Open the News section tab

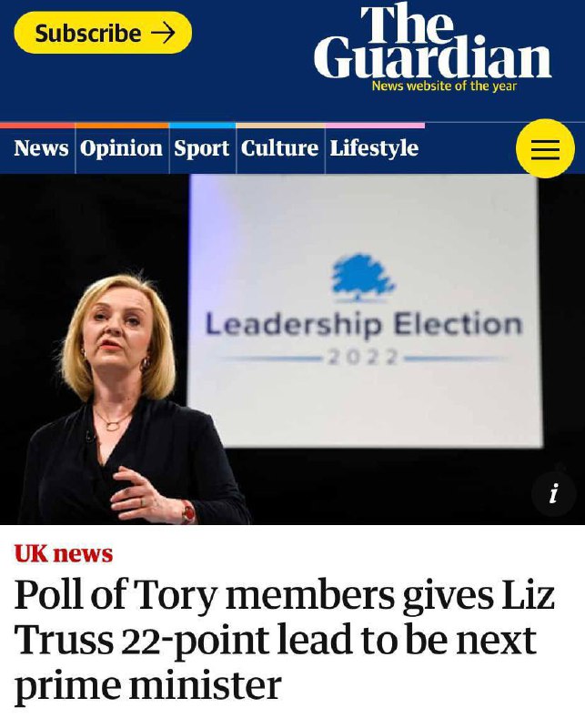tap(41, 148)
